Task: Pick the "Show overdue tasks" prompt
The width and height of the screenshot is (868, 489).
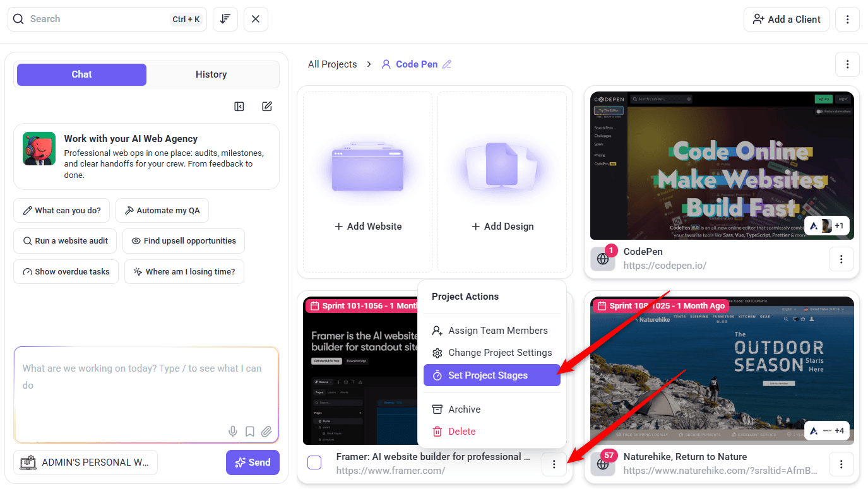Action: click(66, 272)
